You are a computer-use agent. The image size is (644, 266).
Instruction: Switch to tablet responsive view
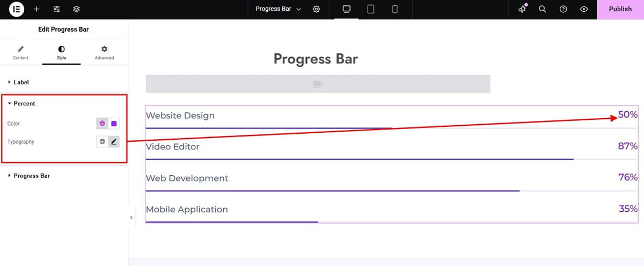coord(371,9)
